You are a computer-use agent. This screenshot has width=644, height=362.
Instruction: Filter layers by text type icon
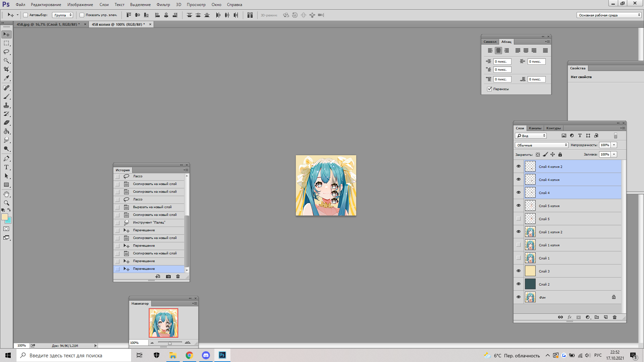point(580,136)
